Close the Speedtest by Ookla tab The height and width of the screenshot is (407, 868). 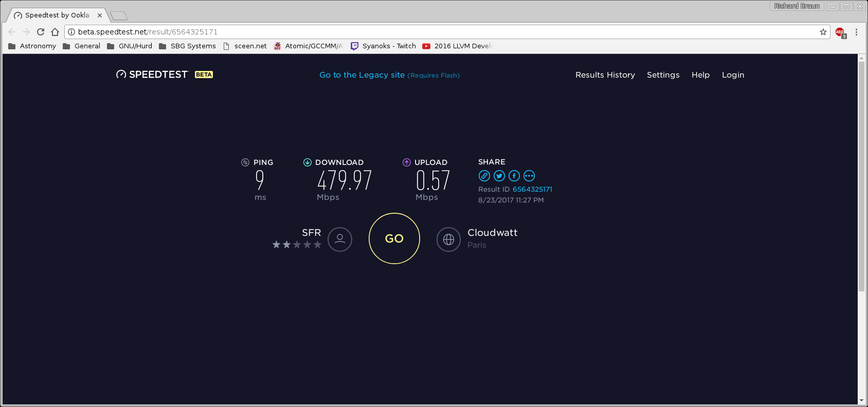pyautogui.click(x=100, y=15)
